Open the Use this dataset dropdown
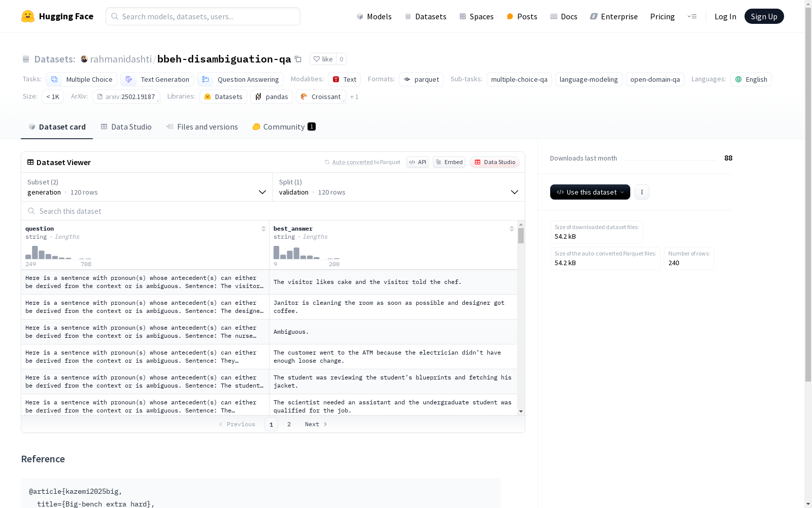The height and width of the screenshot is (508, 812). point(590,192)
